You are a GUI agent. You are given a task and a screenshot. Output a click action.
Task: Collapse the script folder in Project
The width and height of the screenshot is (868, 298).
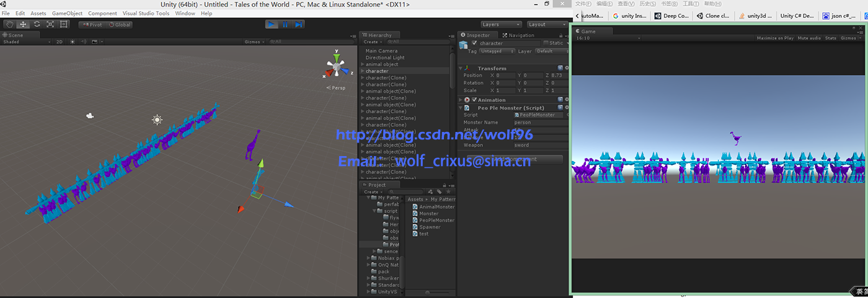[x=375, y=211]
